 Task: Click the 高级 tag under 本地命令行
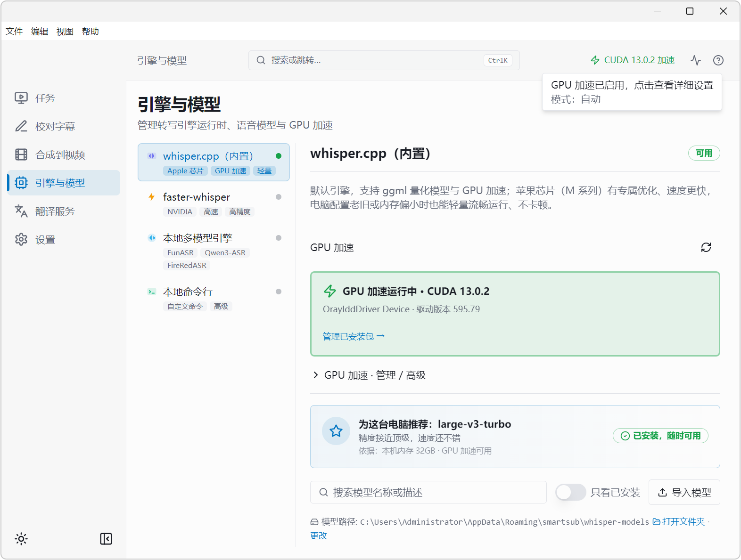[221, 307]
